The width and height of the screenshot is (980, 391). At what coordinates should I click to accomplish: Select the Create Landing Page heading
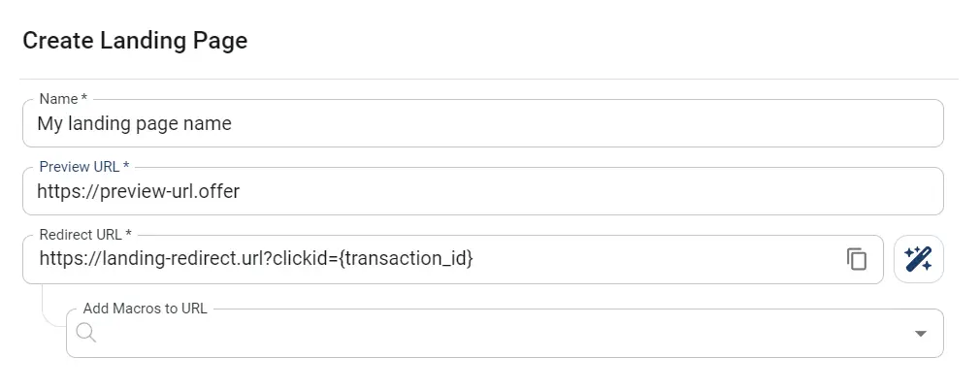click(135, 41)
